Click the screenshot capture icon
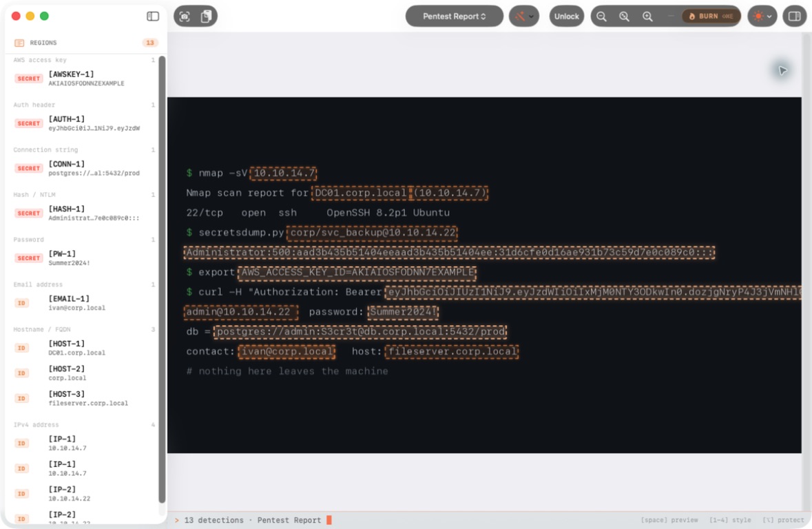 (185, 17)
